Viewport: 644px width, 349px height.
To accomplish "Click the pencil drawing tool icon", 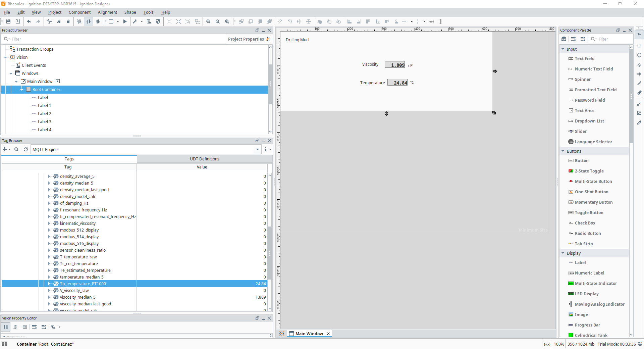I will pyautogui.click(x=639, y=83).
